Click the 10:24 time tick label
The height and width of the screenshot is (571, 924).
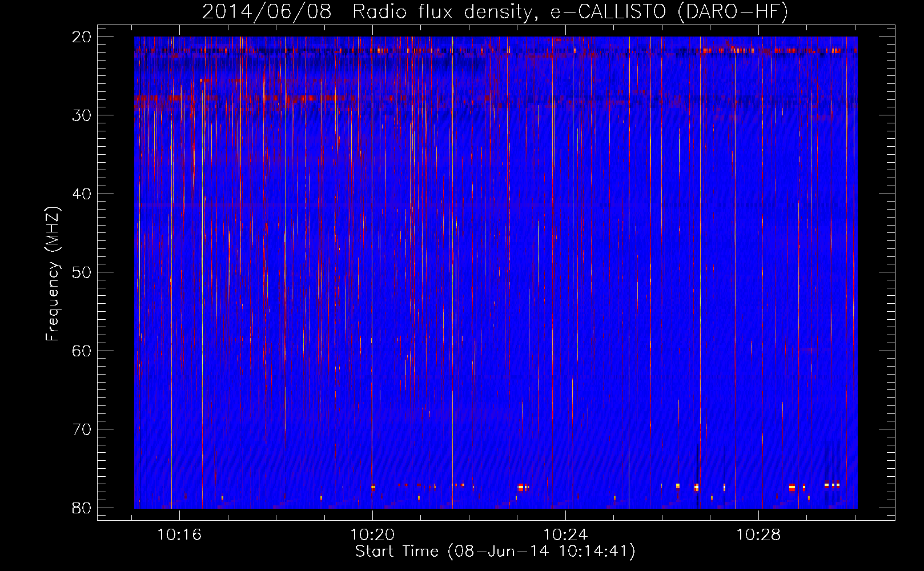565,535
